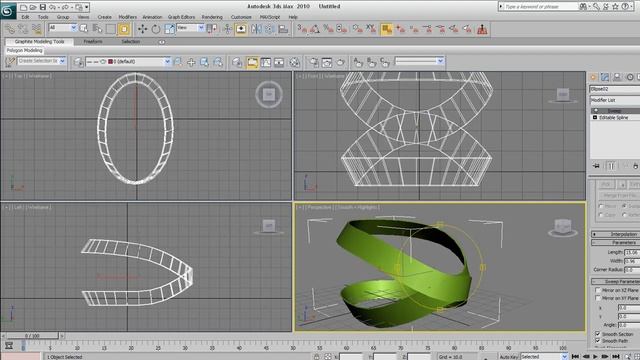
Task: Enable Mirror on XZ Plane checkbox
Action: [598, 290]
